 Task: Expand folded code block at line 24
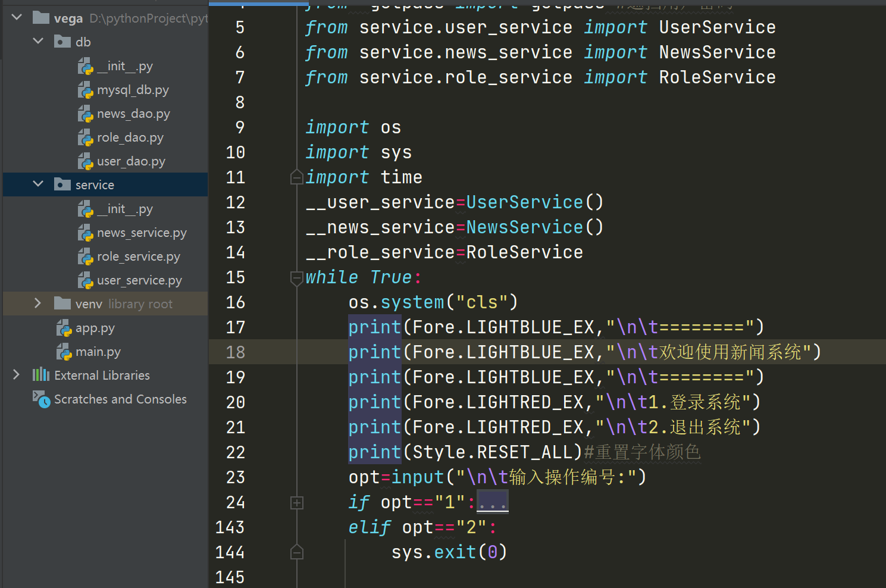tap(297, 503)
